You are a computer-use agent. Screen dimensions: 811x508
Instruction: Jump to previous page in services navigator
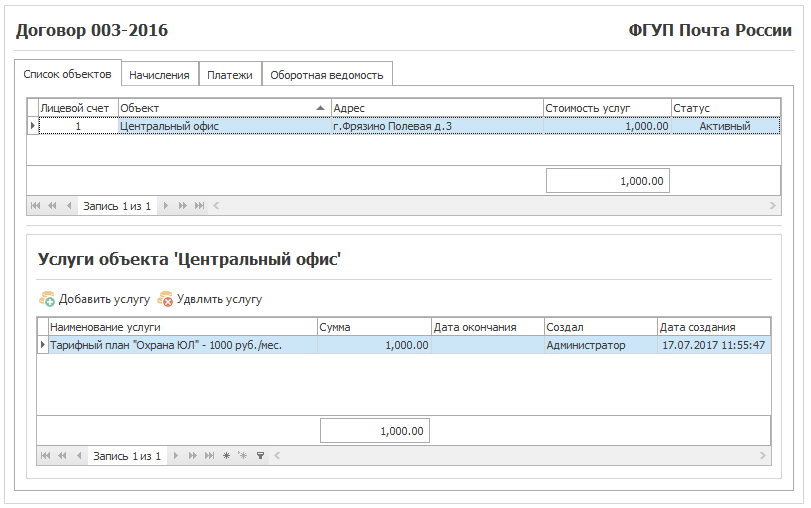point(62,456)
